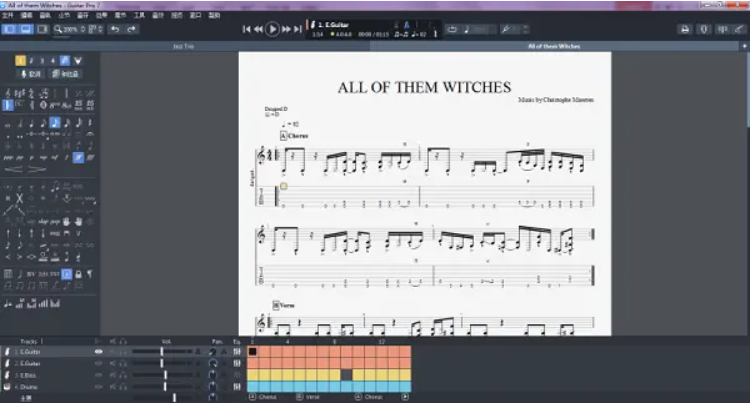This screenshot has height=410, width=754.
Task: Click the instrument icon of the 4. Drums track
Action: coord(8,386)
